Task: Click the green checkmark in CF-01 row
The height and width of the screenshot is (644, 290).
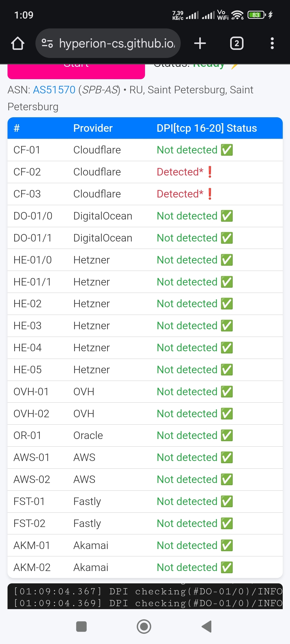Action: coord(227,150)
